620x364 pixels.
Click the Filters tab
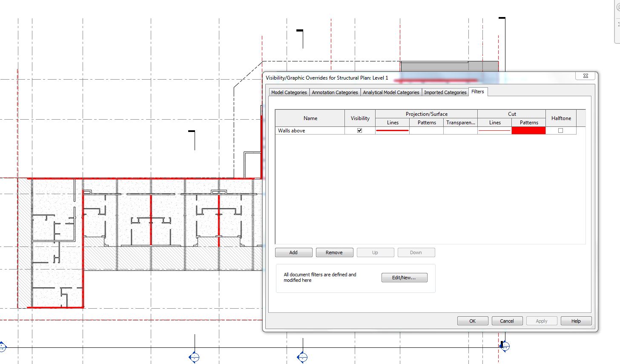click(x=478, y=92)
